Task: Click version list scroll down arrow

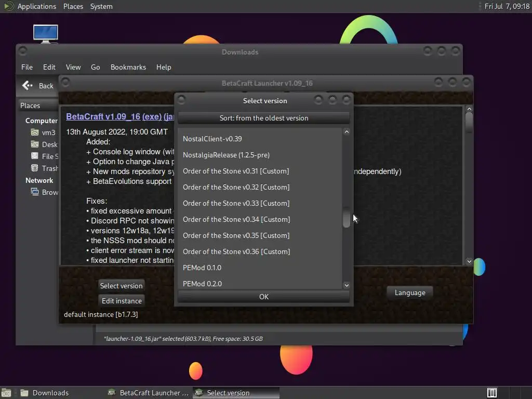Action: point(347,285)
